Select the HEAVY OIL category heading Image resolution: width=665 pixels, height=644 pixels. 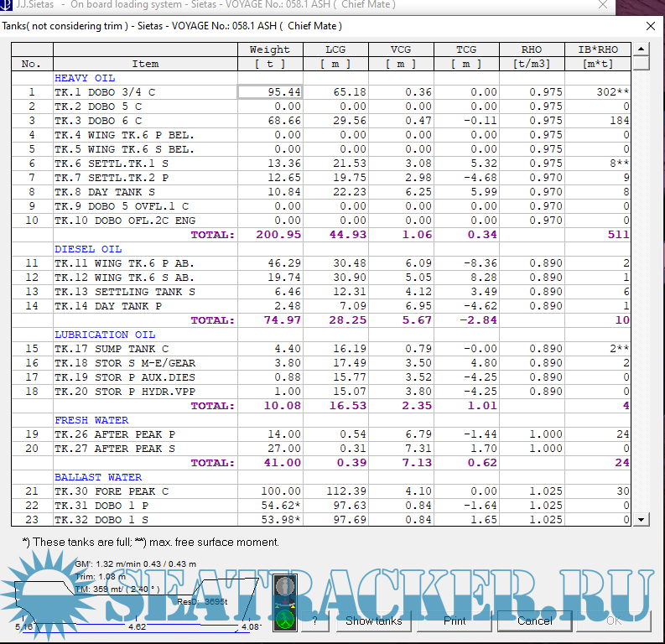tap(85, 78)
